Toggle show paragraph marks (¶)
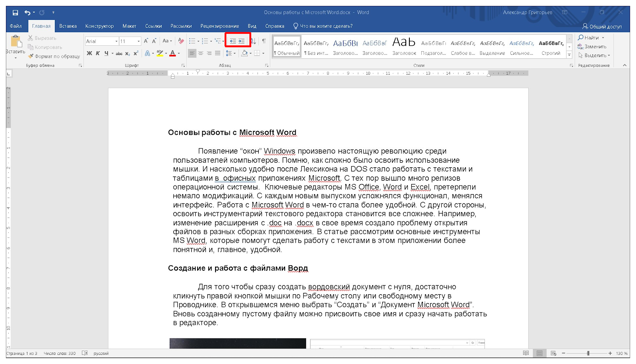This screenshot has height=364, width=636. coord(264,41)
